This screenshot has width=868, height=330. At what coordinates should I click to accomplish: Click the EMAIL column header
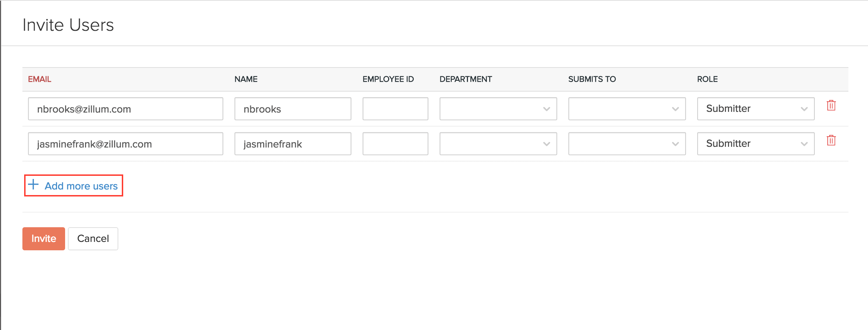(39, 79)
